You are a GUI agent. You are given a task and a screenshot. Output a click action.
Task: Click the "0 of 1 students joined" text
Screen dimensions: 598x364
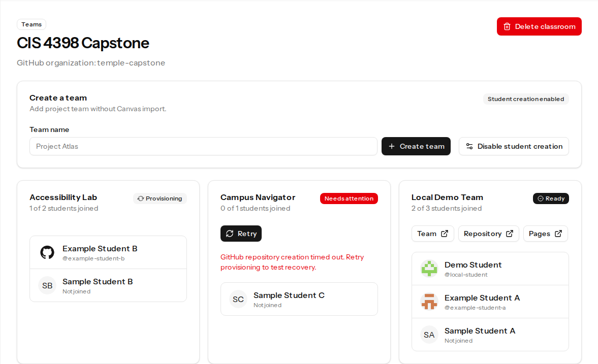[255, 209]
